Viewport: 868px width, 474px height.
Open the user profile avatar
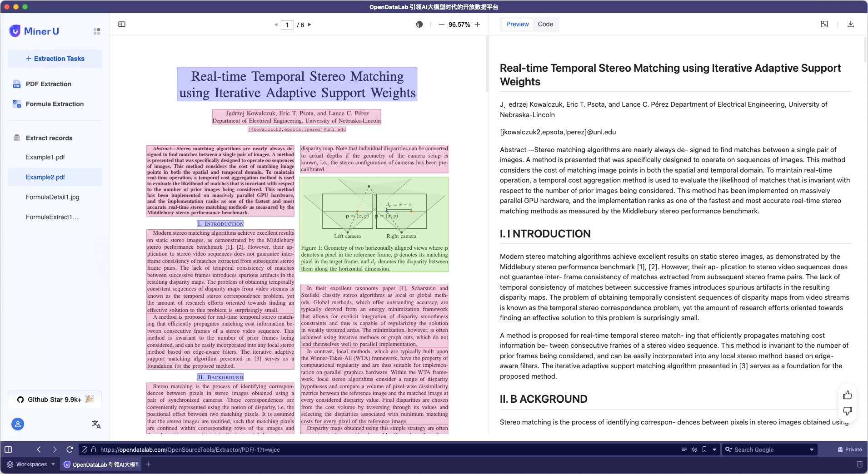[x=18, y=424]
